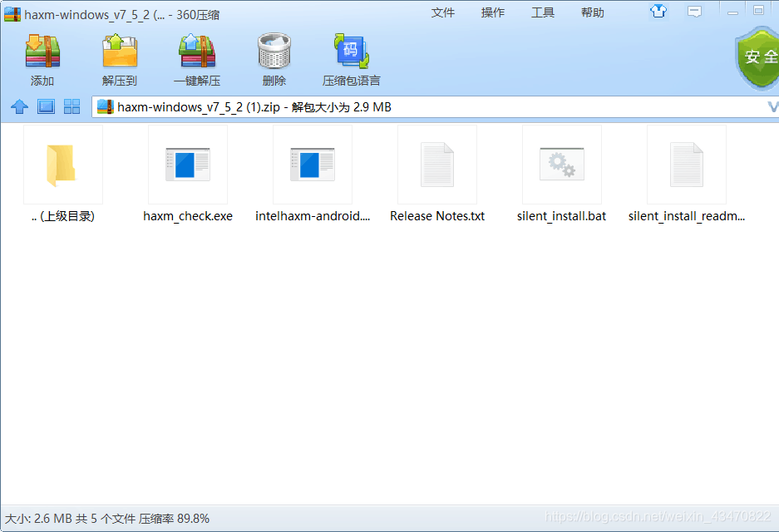
Task: Open the .. (上级目录) parent folder
Action: tap(62, 165)
